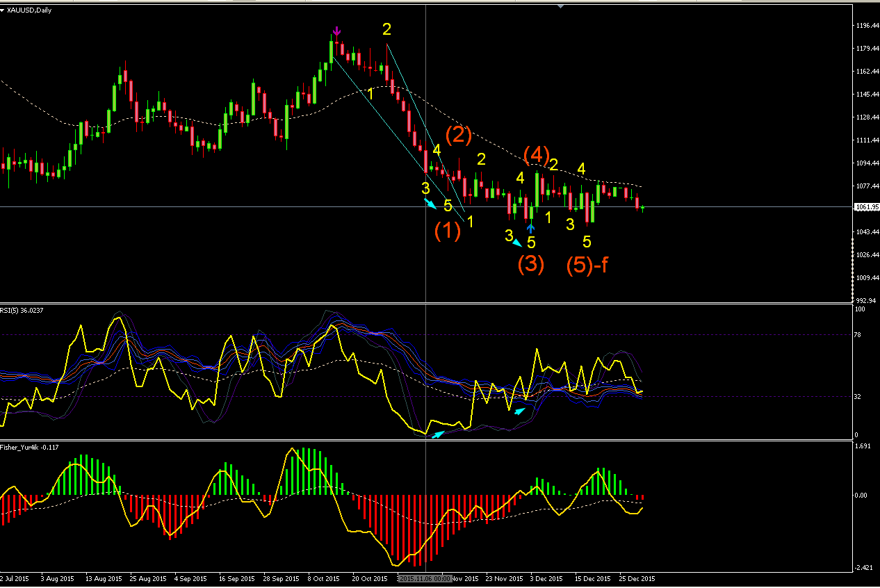
Task: Click the cyan arrow at the RSI bottom low
Action: click(x=438, y=434)
